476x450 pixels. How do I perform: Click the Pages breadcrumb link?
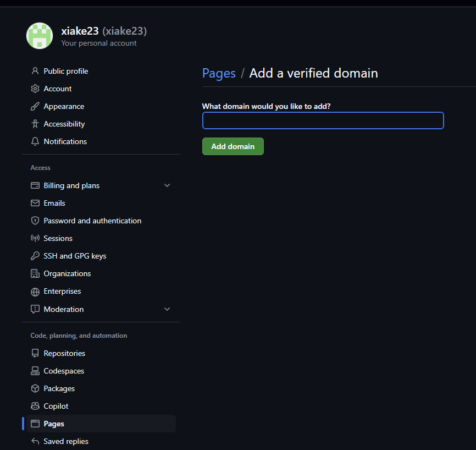click(x=219, y=73)
